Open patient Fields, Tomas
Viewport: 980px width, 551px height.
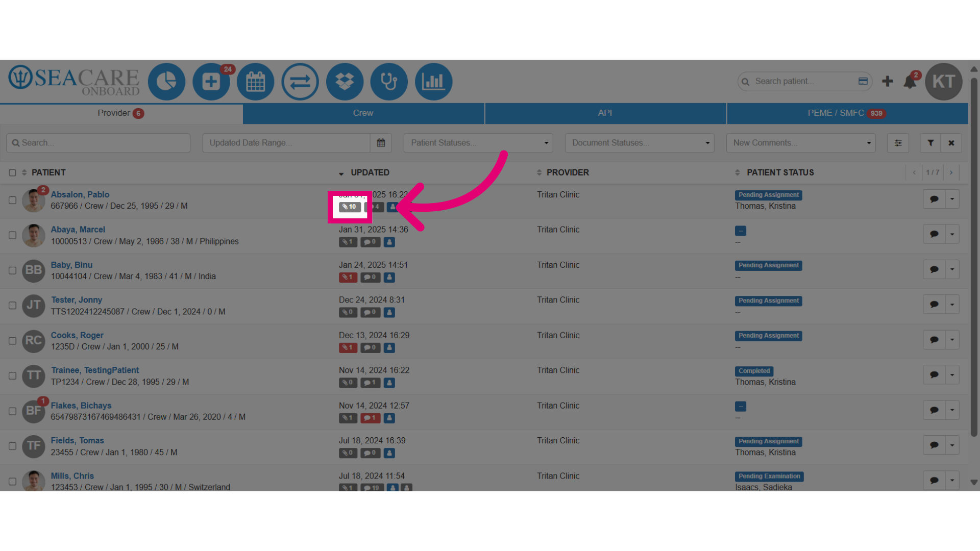pos(78,441)
